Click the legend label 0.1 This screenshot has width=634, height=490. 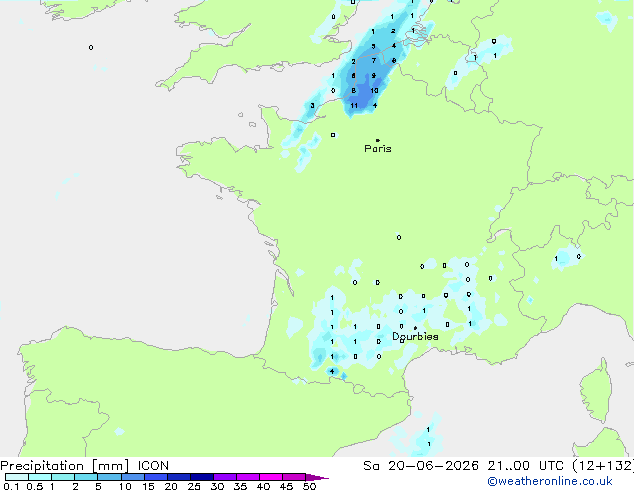click(x=11, y=486)
